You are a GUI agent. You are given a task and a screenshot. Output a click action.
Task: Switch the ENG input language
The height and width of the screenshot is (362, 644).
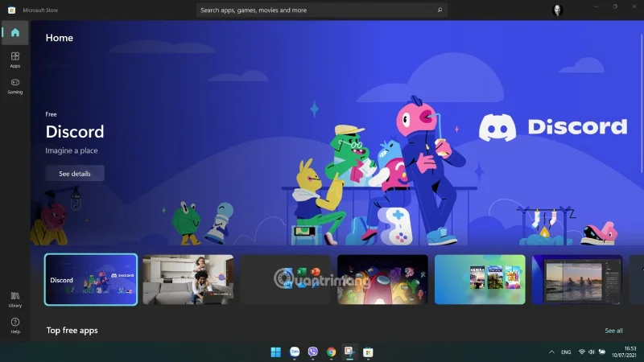click(x=566, y=352)
